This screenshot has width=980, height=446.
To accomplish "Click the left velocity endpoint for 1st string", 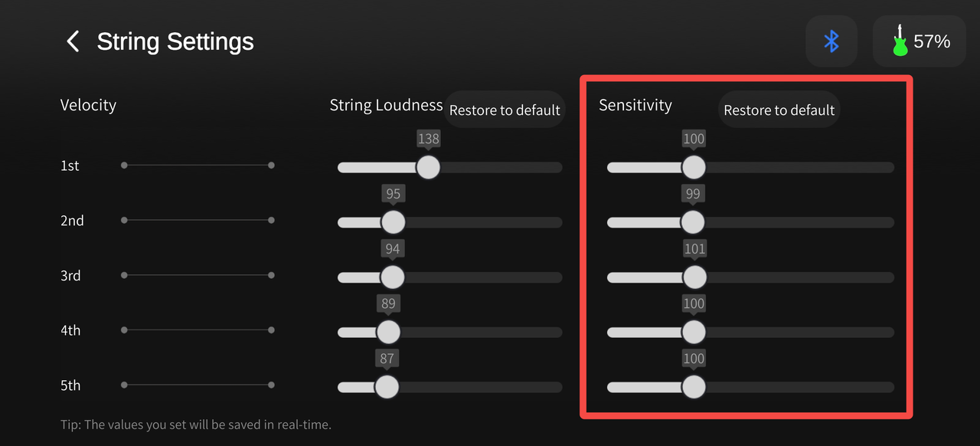I will [x=124, y=165].
